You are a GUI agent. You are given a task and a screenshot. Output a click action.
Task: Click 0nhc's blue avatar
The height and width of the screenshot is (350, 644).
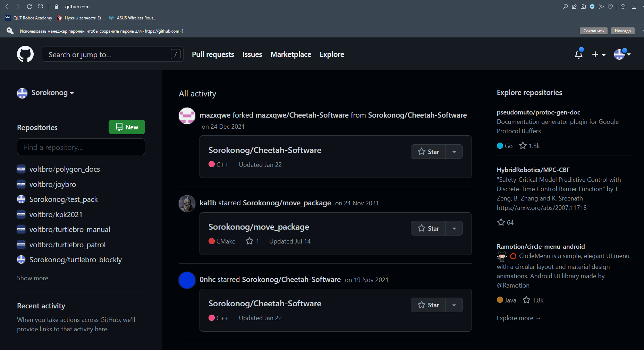pyautogui.click(x=187, y=280)
